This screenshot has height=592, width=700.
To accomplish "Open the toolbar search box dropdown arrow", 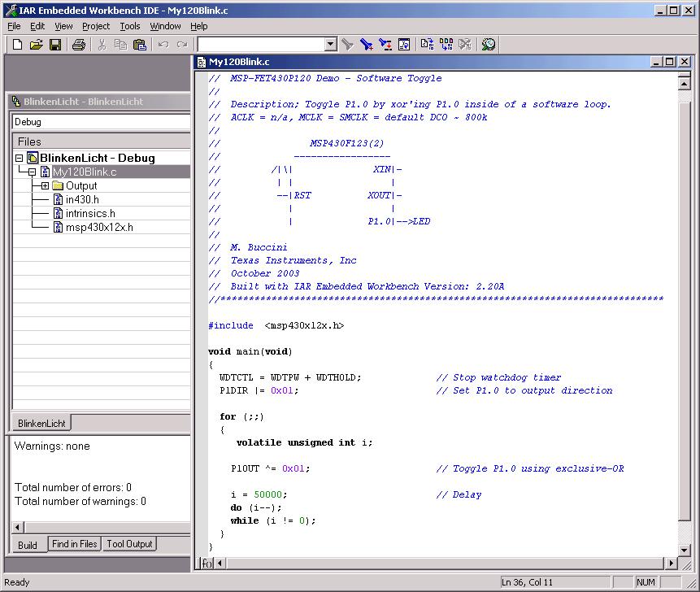I will pyautogui.click(x=330, y=44).
